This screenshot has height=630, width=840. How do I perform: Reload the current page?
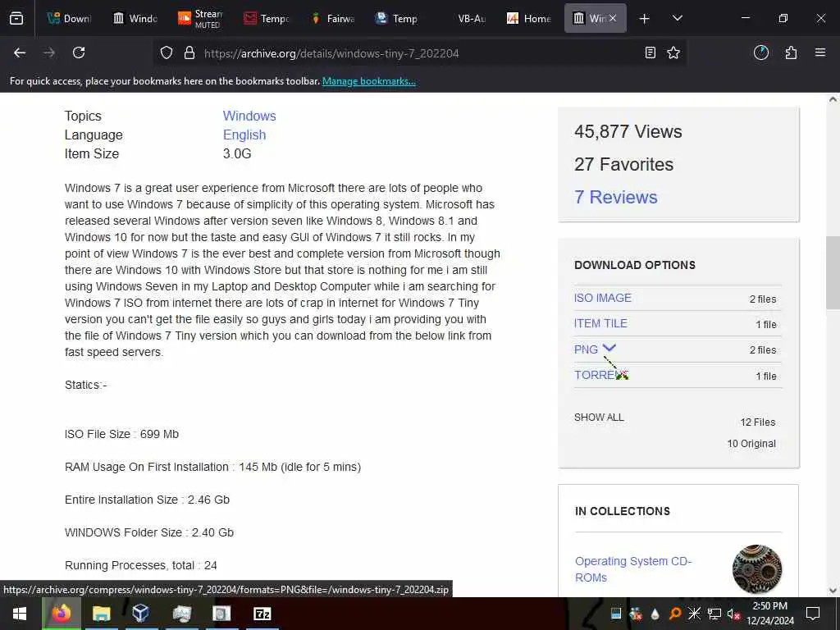[79, 52]
